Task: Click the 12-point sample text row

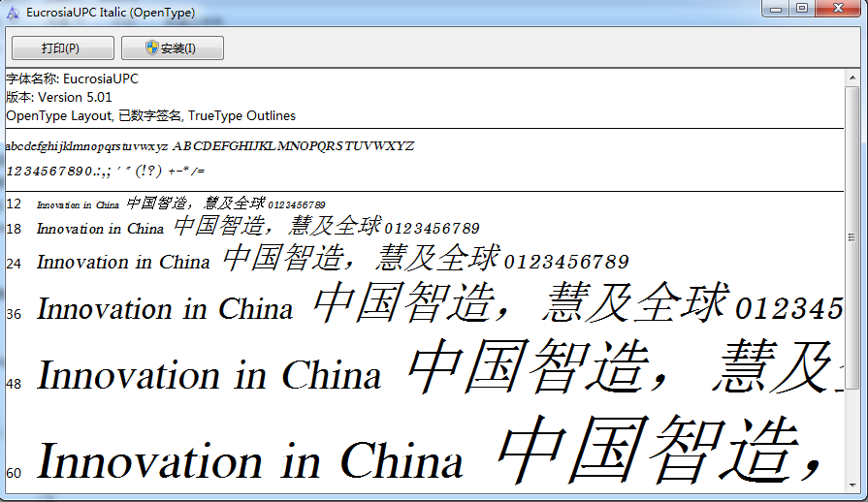Action: click(x=180, y=204)
